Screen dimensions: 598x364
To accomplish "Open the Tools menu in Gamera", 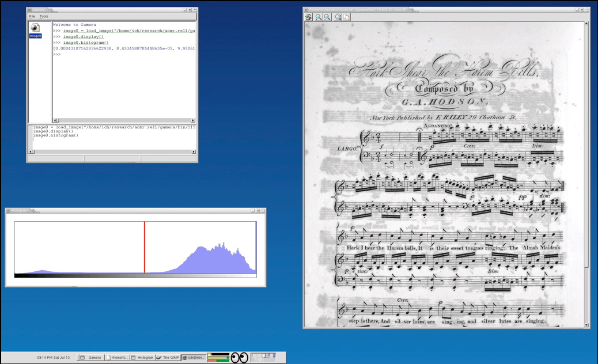I will pos(44,16).
